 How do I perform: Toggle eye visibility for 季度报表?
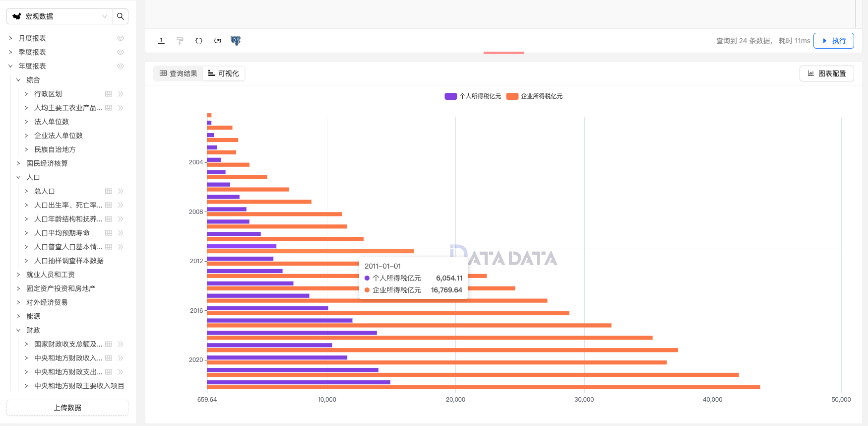tap(121, 52)
